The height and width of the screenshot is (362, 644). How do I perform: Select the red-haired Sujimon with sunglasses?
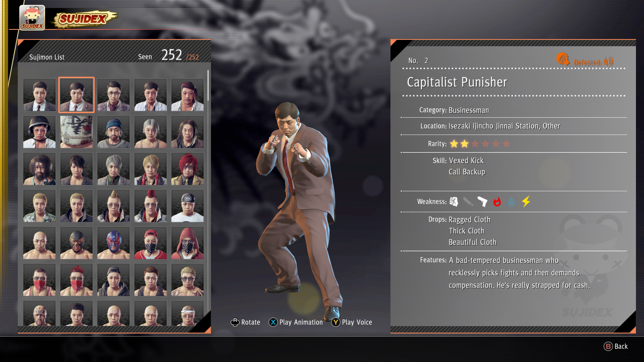pyautogui.click(x=187, y=169)
